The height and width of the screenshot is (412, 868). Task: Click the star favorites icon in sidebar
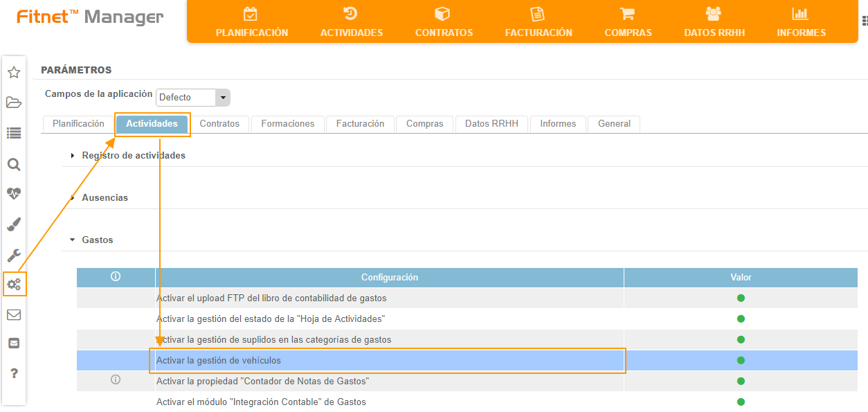(x=13, y=73)
